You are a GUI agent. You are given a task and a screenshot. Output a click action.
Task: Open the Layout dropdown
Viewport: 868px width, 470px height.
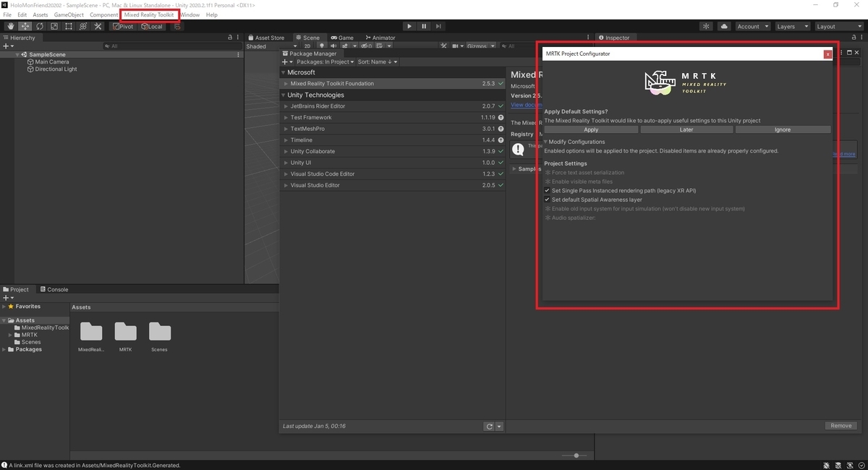tap(838, 26)
